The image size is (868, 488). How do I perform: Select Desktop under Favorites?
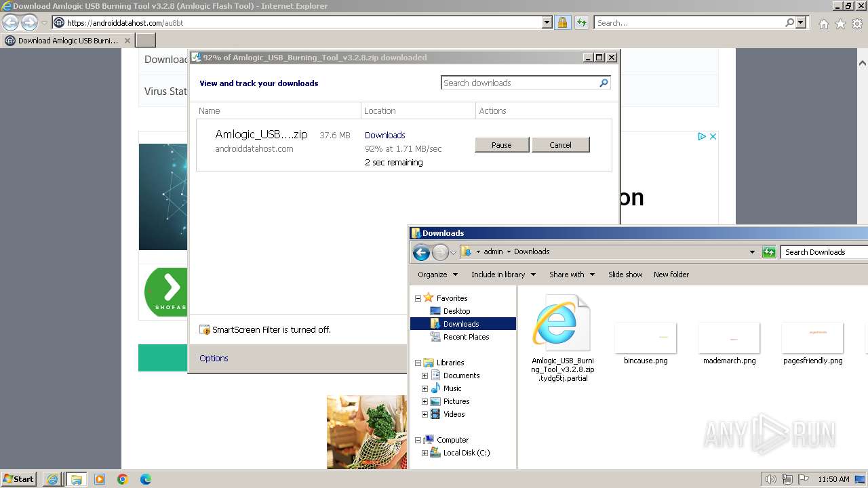[456, 311]
